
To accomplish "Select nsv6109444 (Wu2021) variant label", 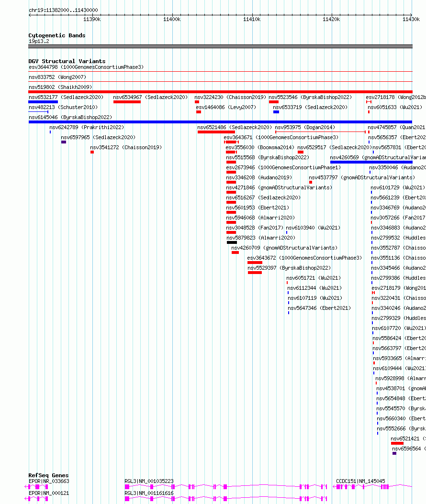I will [x=400, y=368].
